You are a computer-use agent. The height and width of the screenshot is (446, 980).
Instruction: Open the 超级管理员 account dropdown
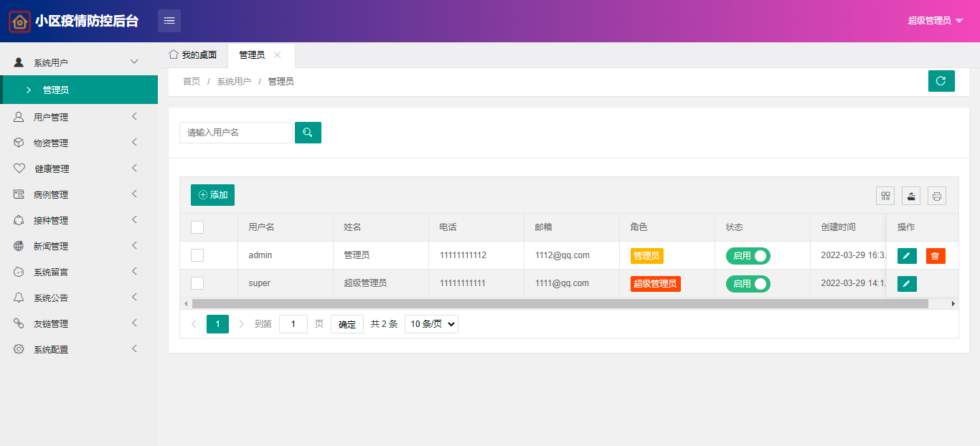[936, 21]
